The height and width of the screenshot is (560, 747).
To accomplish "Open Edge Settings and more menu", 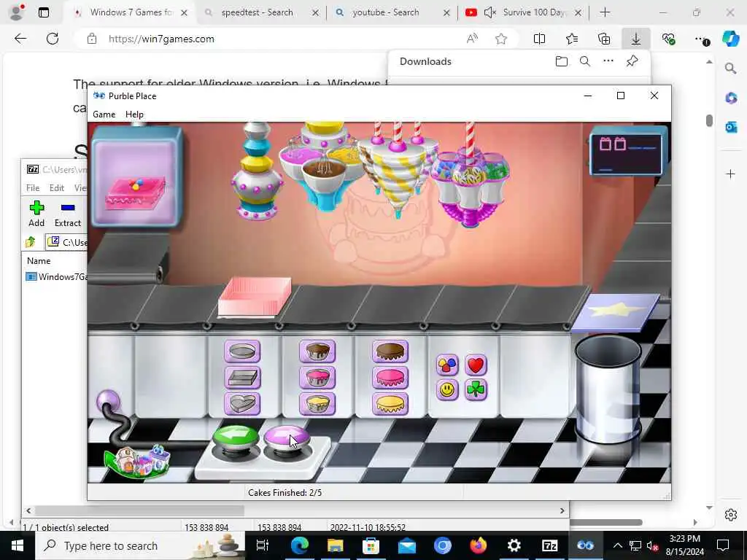I will click(701, 39).
